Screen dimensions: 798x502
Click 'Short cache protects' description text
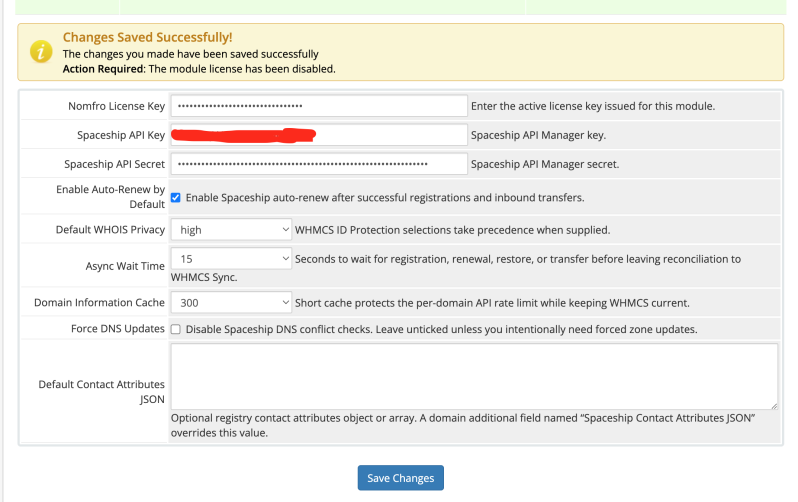point(492,302)
